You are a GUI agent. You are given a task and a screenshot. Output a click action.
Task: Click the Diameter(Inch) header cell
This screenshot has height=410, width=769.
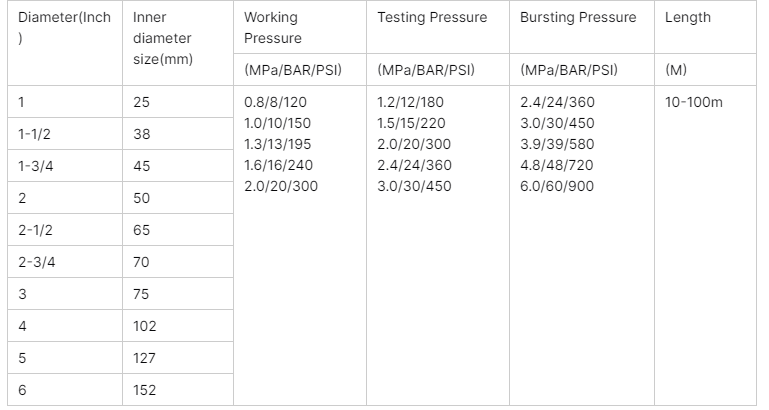[x=65, y=43]
